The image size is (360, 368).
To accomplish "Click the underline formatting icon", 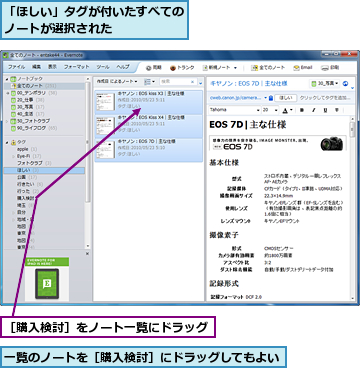I will [x=325, y=110].
